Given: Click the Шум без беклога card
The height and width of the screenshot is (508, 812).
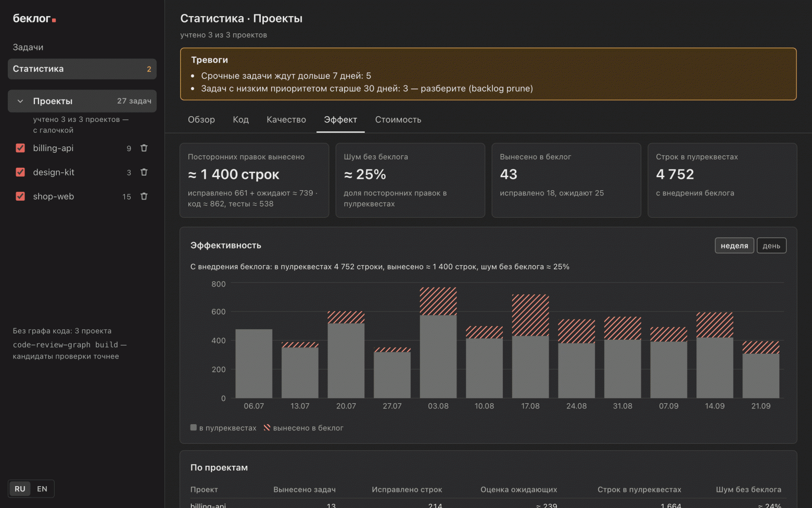Looking at the screenshot, I should [x=411, y=180].
